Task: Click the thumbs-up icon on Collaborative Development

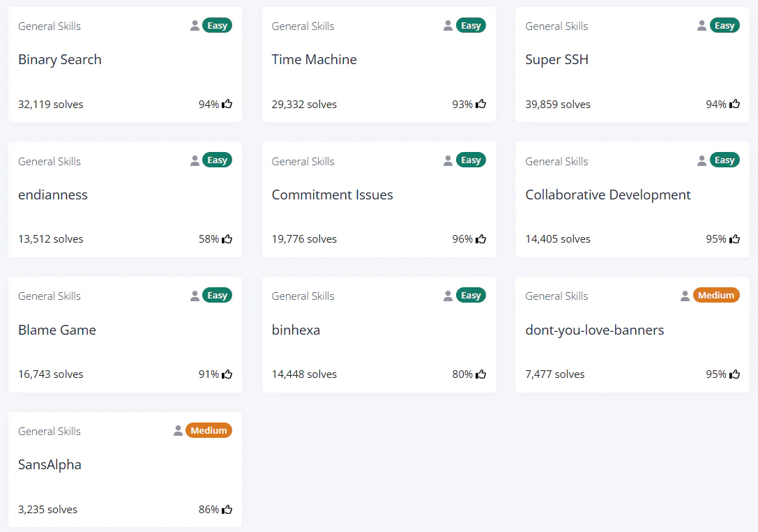Action: click(x=735, y=238)
